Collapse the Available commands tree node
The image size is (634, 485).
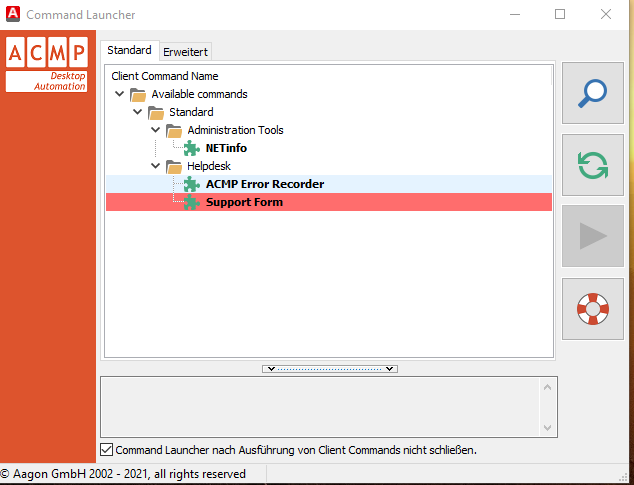(x=120, y=94)
